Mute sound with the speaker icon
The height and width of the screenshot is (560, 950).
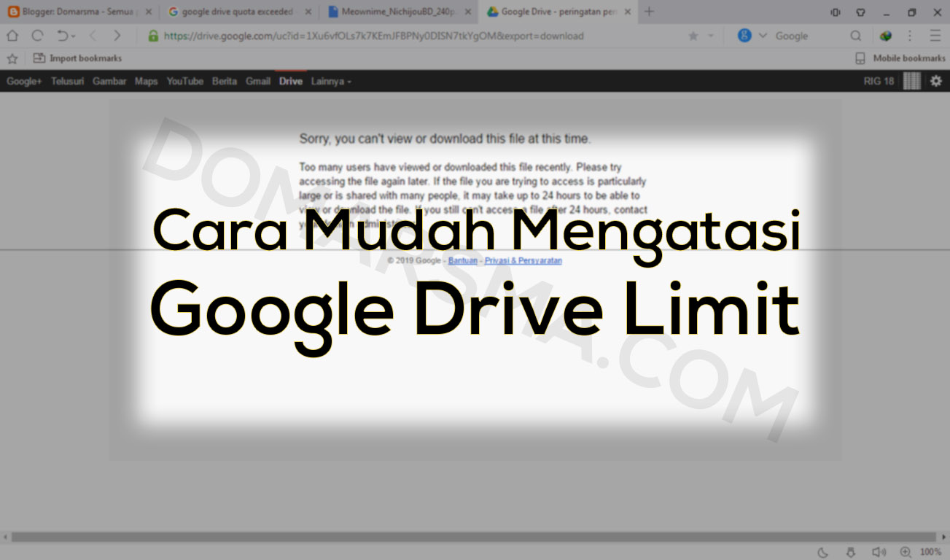click(x=879, y=552)
